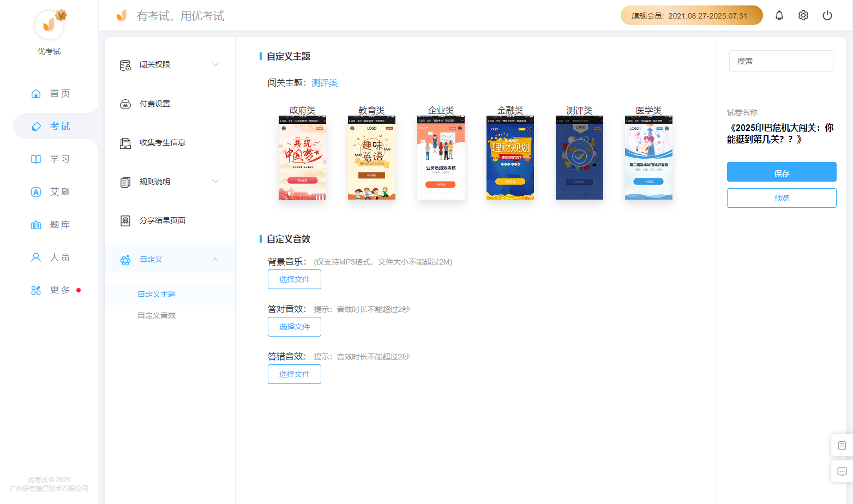Click the 保存 button
The image size is (853, 504).
pos(782,172)
